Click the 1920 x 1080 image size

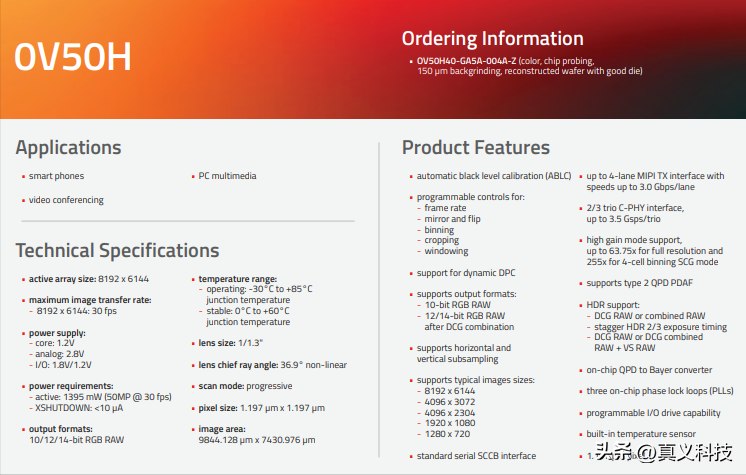click(450, 424)
